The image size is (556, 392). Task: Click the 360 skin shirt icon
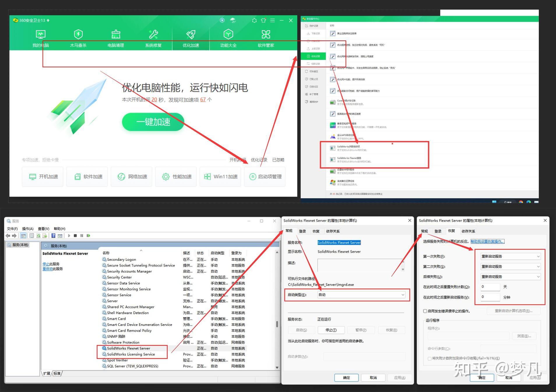click(x=263, y=20)
